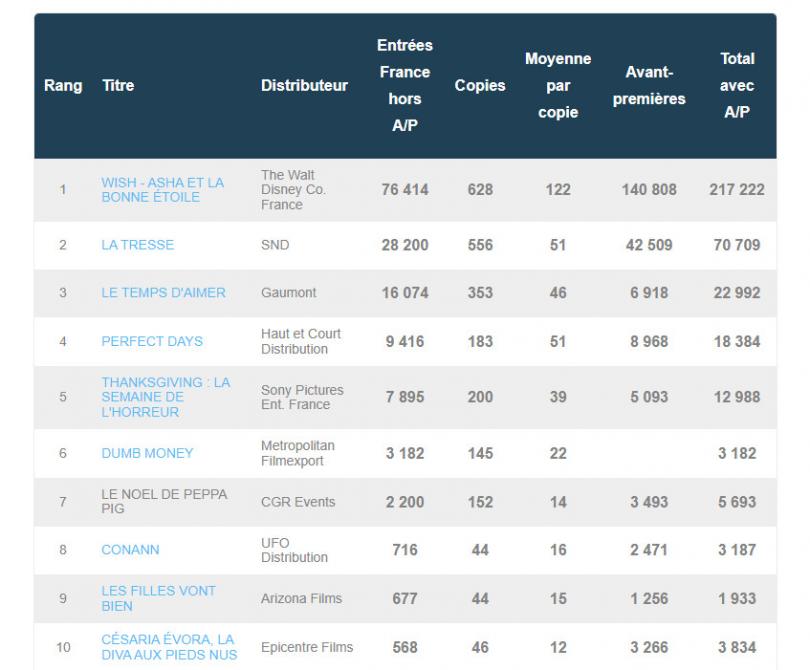Open CÉSARIA ÉVORA, LA DIVA AUX PIEDS NUS

(168, 647)
